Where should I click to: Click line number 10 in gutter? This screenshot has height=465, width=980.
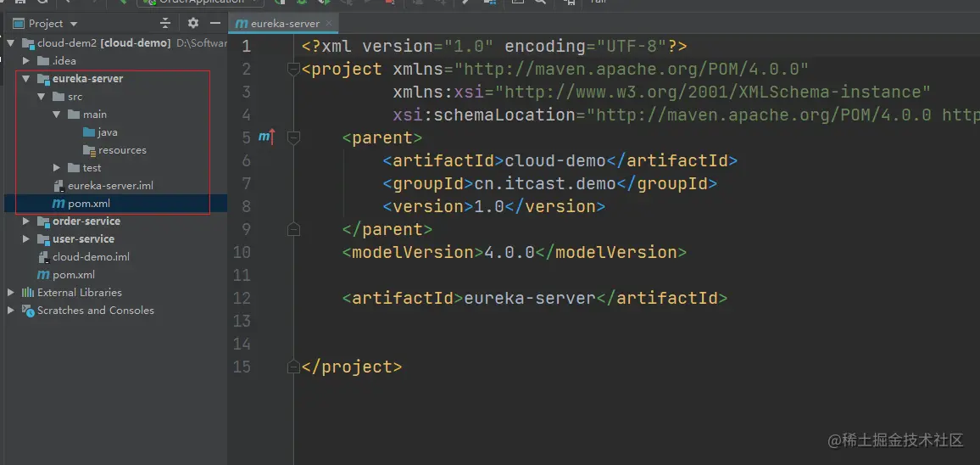coord(242,252)
